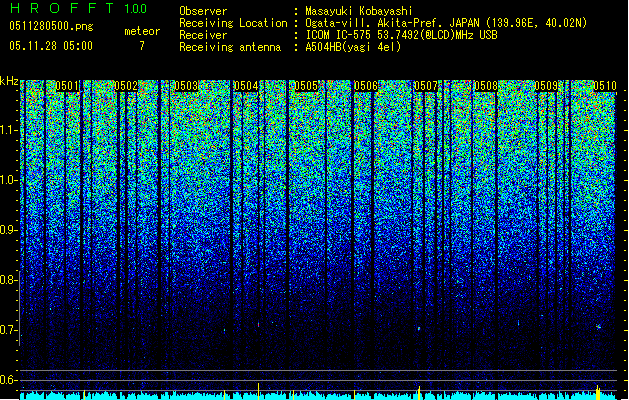Click the version number 1.0.0
This screenshot has height=400, width=629.
pyautogui.click(x=135, y=9)
